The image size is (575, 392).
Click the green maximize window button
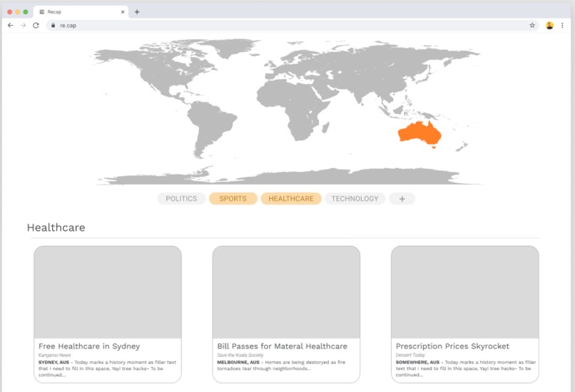(x=26, y=11)
